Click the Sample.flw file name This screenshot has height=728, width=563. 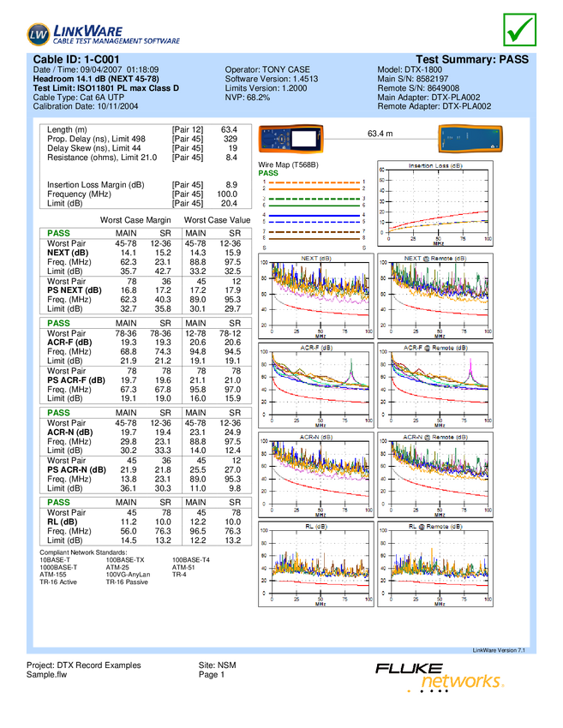46,675
